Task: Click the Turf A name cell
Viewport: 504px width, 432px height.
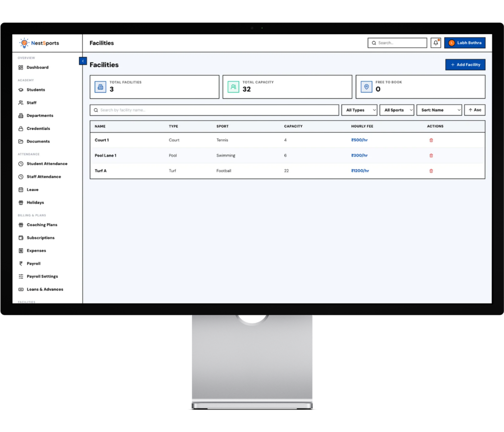Action: 100,171
